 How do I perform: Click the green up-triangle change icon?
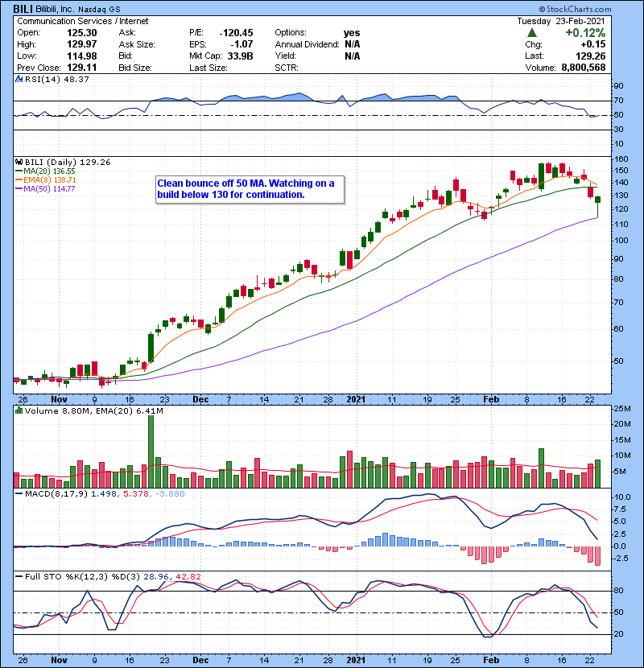click(532, 33)
